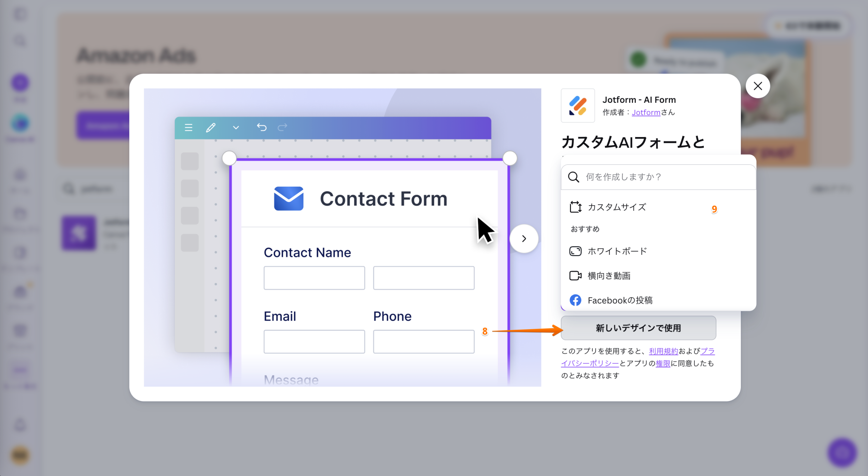Select Facebookの投稿 option
This screenshot has width=868, height=476.
pyautogui.click(x=658, y=300)
